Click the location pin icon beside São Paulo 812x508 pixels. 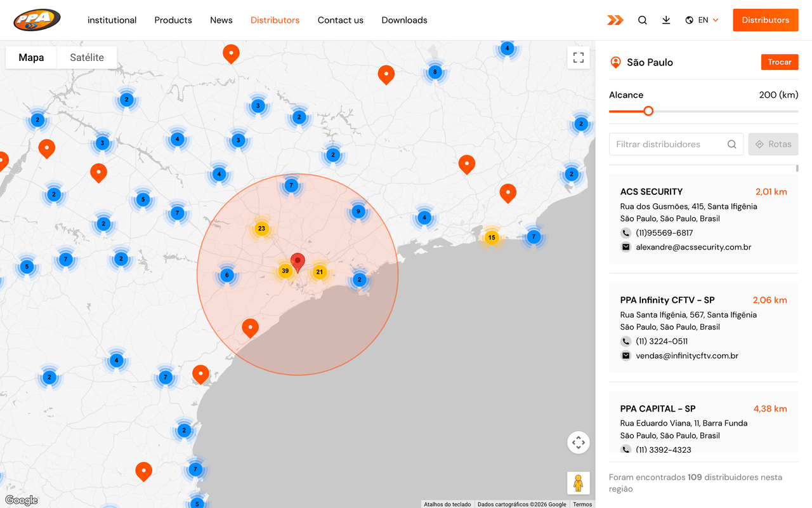[615, 62]
